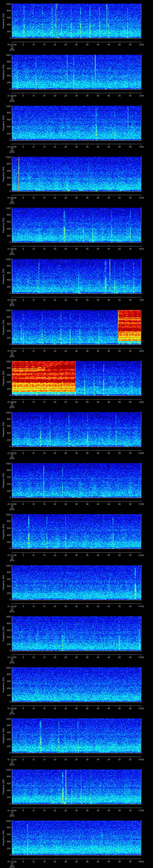Select the spectrogram panel starting at 21:15:00
The width and height of the screenshot is (153, 868).
coord(77,736)
